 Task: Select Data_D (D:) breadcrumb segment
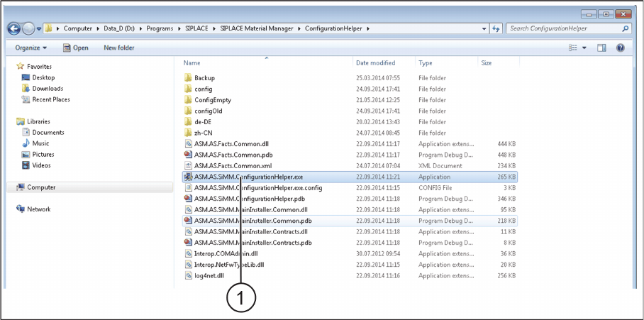pyautogui.click(x=120, y=29)
